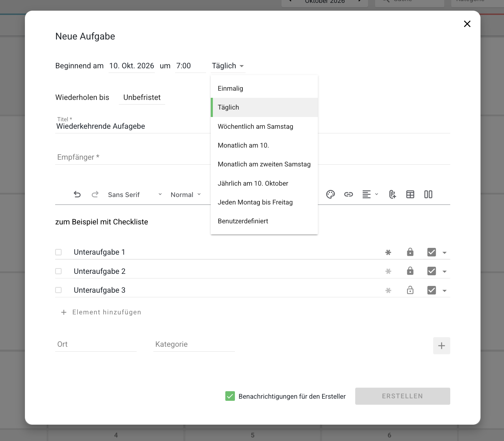
Task: Click the checkbox type icon for Unteraufgabe 3
Action: [432, 290]
